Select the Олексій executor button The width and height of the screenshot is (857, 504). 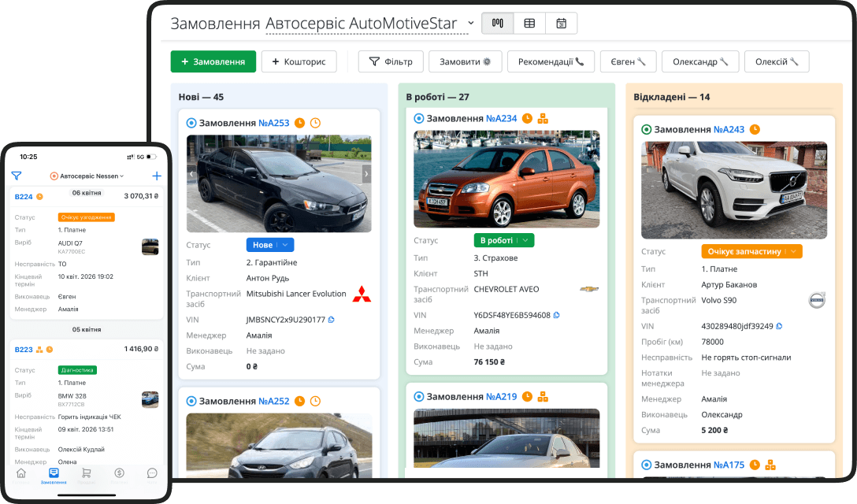[x=777, y=61]
